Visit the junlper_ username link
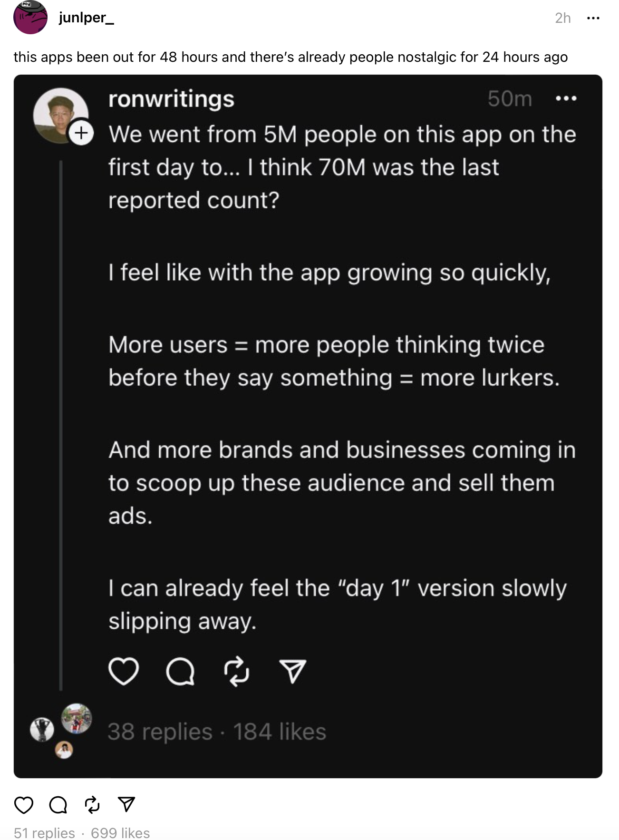The height and width of the screenshot is (840, 619). point(86,18)
